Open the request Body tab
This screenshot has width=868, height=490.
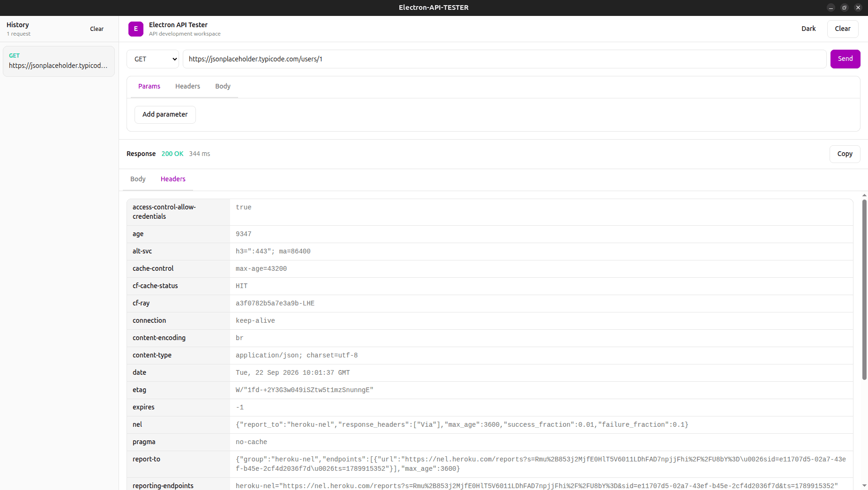click(x=223, y=86)
